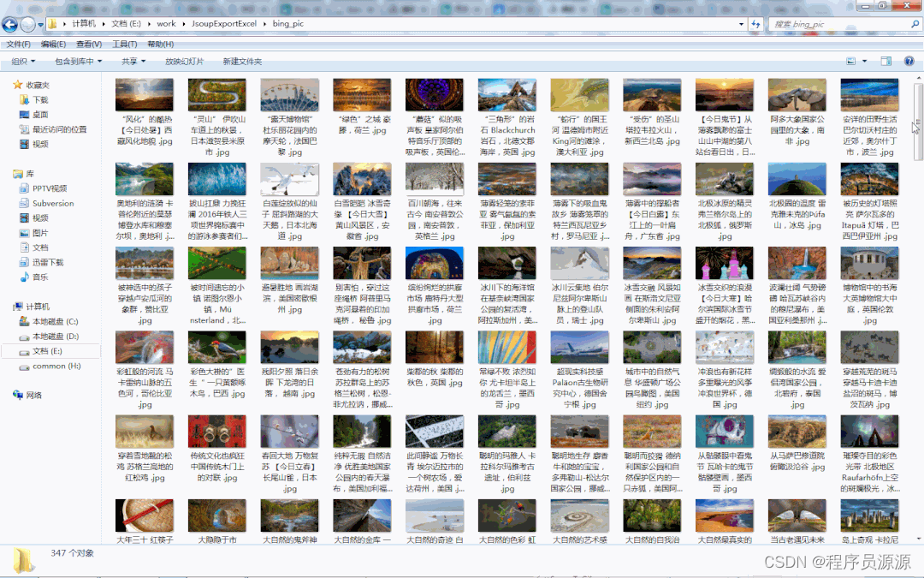Open the view options dropdown arrow
The image size is (924, 578).
point(864,62)
